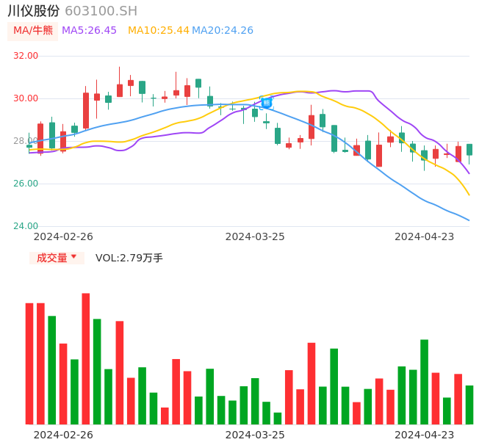
Task: Click the 2024-02-26 date under the volume chart
Action: point(63,434)
